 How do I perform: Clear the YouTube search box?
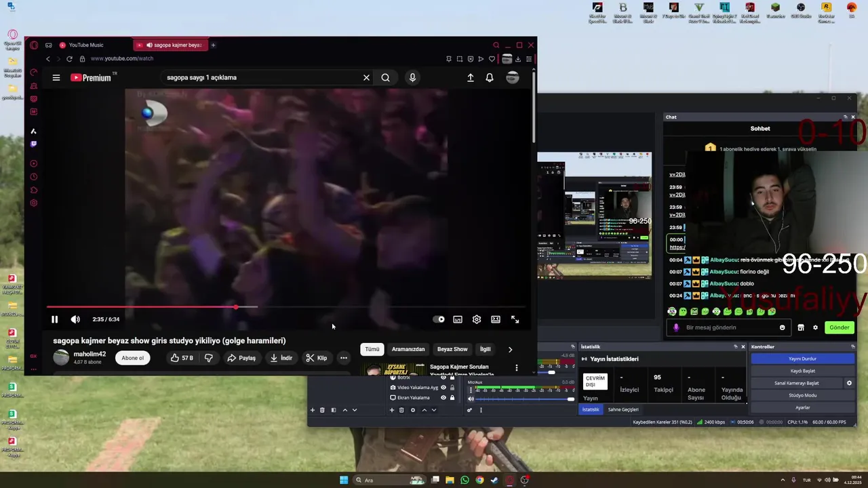(366, 77)
